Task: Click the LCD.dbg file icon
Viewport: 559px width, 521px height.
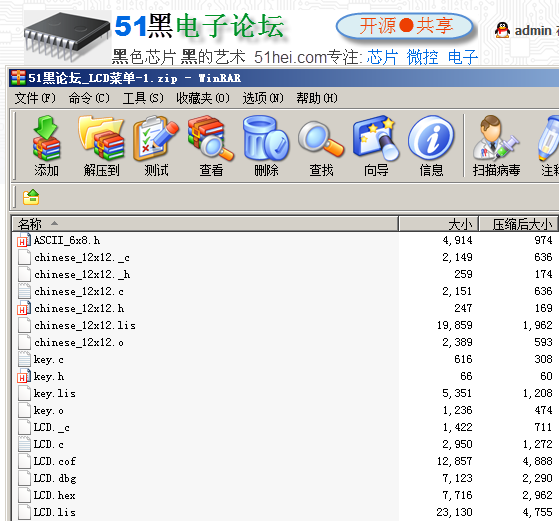Action: [24, 479]
